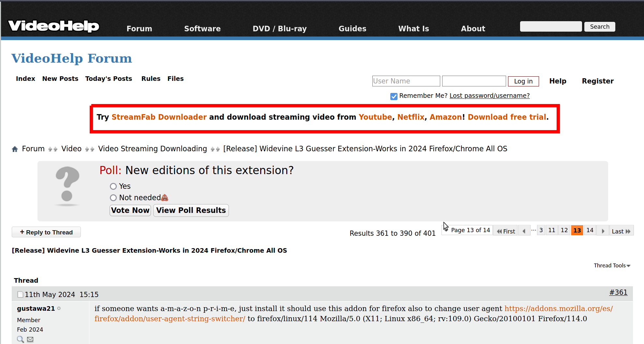The height and width of the screenshot is (344, 644).
Task: Click the Search button
Action: point(600,26)
